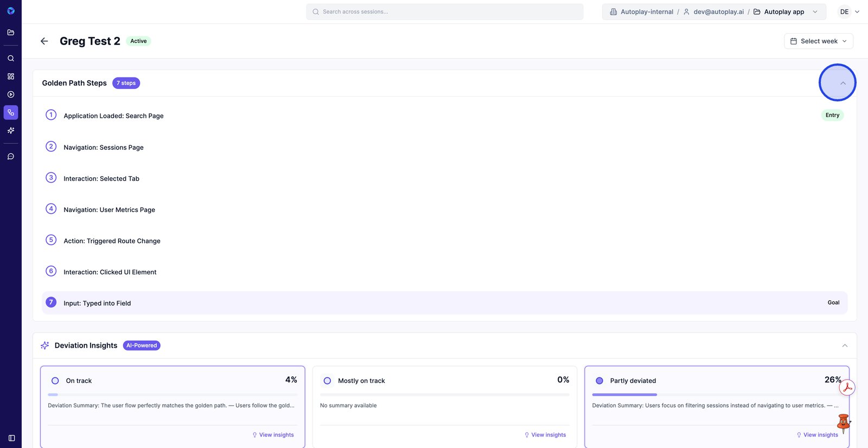The width and height of the screenshot is (868, 448).
Task: Focus the Search across sessions field
Action: pyautogui.click(x=445, y=12)
